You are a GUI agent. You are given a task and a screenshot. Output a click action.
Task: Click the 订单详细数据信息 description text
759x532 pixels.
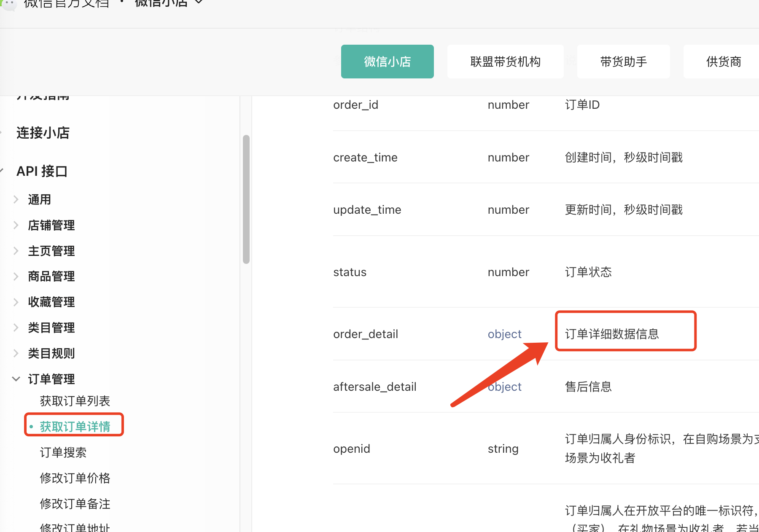(612, 334)
